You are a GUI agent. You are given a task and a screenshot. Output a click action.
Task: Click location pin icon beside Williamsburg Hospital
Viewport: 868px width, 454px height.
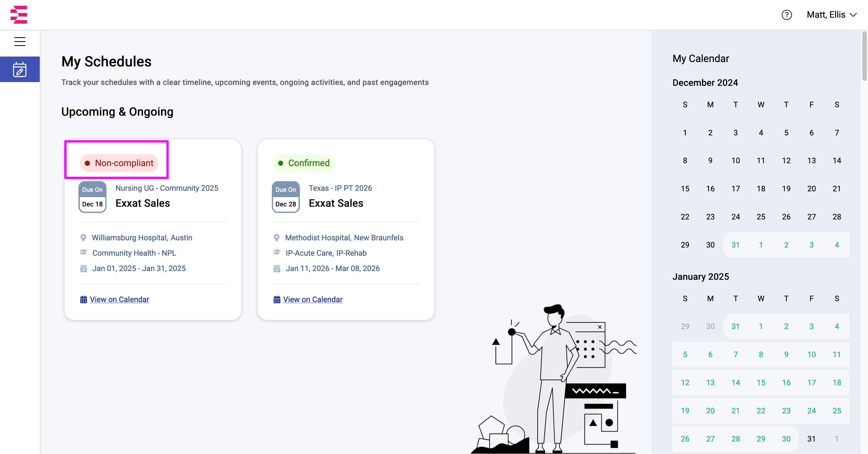(x=83, y=238)
